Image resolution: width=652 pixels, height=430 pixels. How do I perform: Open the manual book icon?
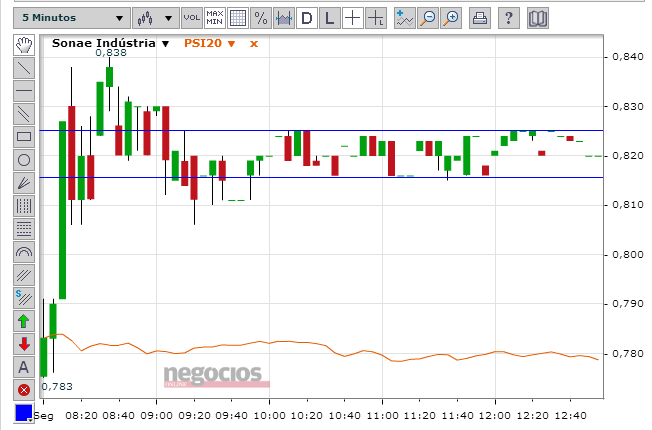click(538, 18)
